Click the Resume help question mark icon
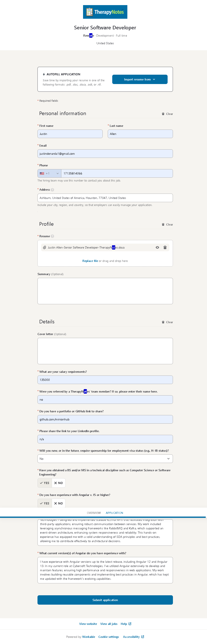 [52, 236]
